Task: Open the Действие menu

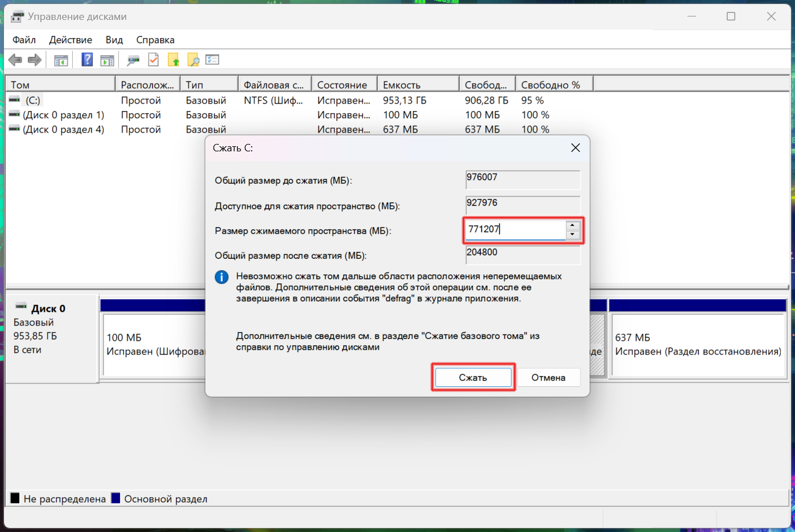Action: click(x=71, y=40)
